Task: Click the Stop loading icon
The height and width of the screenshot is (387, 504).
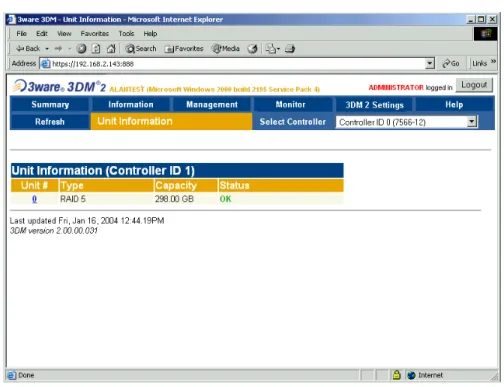Action: [x=81, y=49]
